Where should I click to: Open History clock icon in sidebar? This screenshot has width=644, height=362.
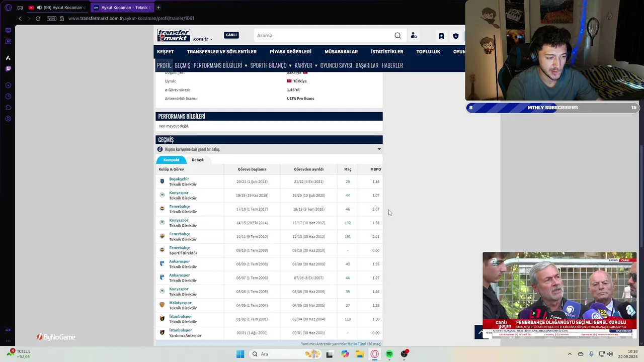coord(8,97)
